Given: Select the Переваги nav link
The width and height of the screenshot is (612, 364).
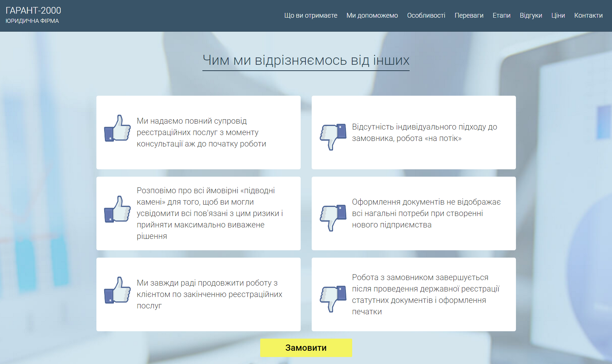Looking at the screenshot, I should pos(469,15).
